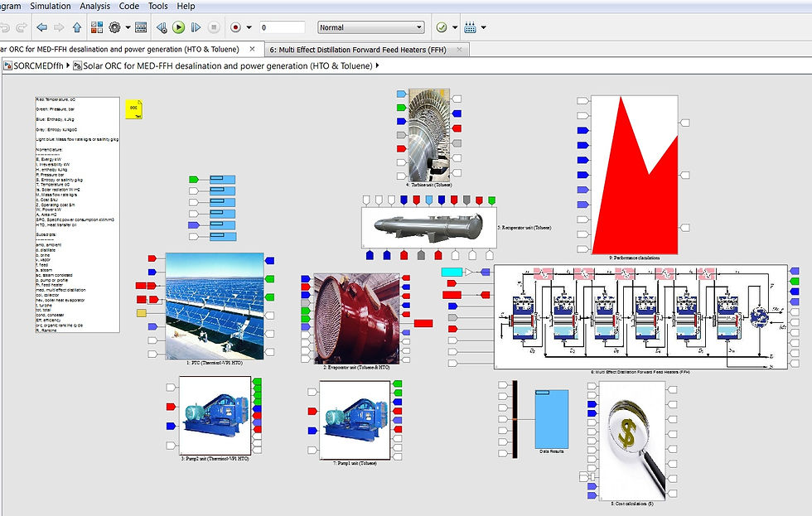
Task: Open the Model Explorer icon
Action: pos(141,27)
